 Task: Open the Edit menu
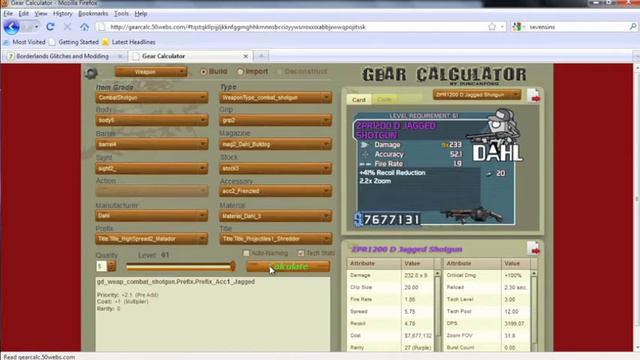(24, 13)
